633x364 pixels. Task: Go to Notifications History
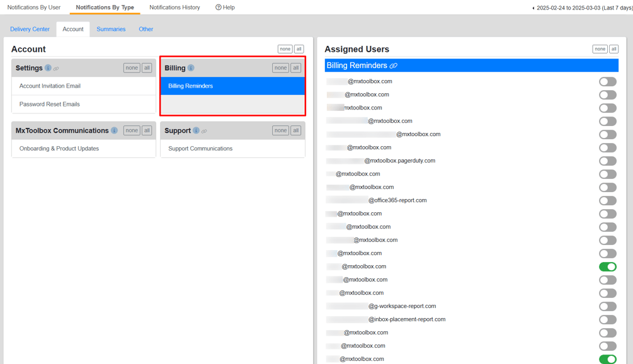pos(174,7)
